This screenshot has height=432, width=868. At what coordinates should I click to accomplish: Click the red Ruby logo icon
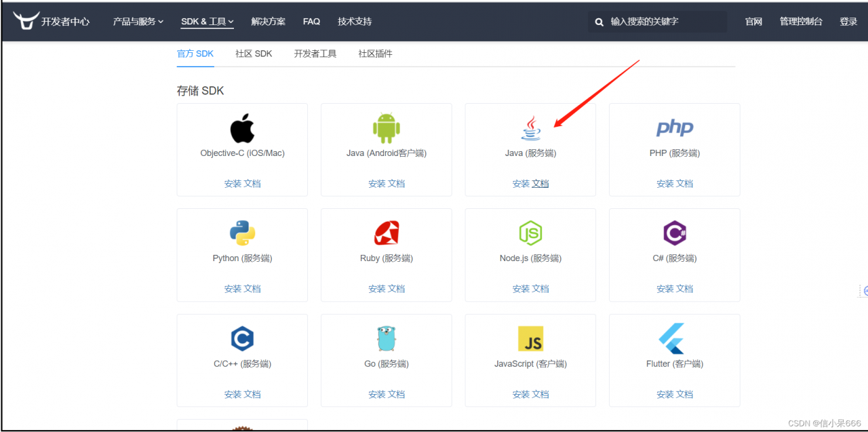click(x=387, y=233)
